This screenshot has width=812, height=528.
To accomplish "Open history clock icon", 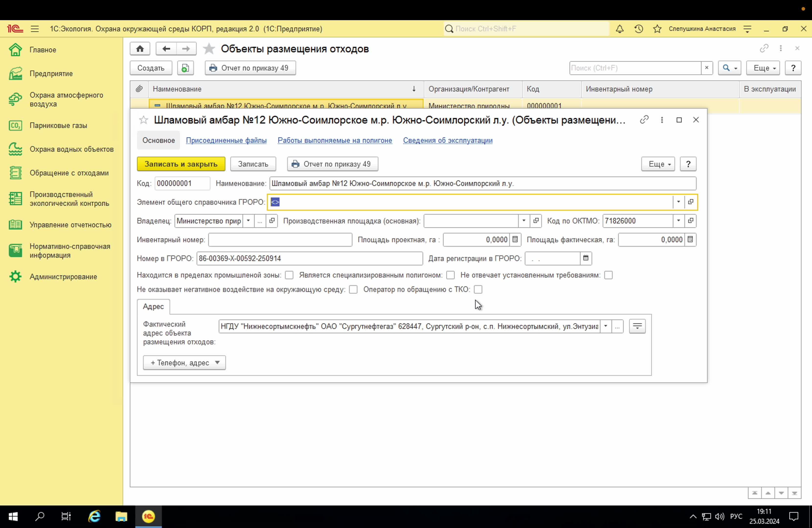I will tap(639, 29).
